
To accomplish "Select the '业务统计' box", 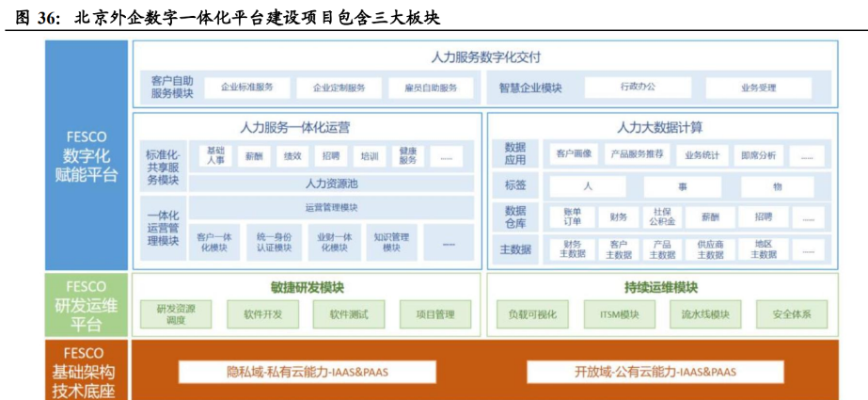I will tap(702, 155).
